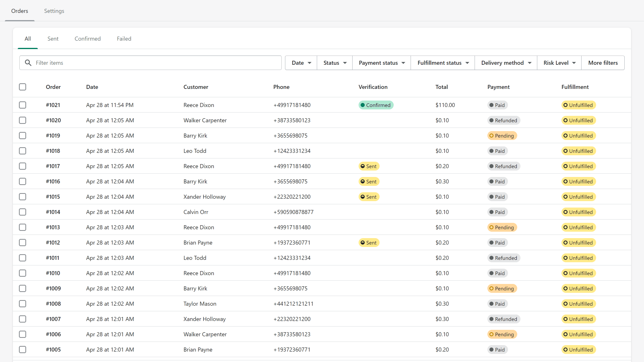This screenshot has height=362, width=644.
Task: Click the Confirmed badge on order #1021
Action: click(x=376, y=105)
